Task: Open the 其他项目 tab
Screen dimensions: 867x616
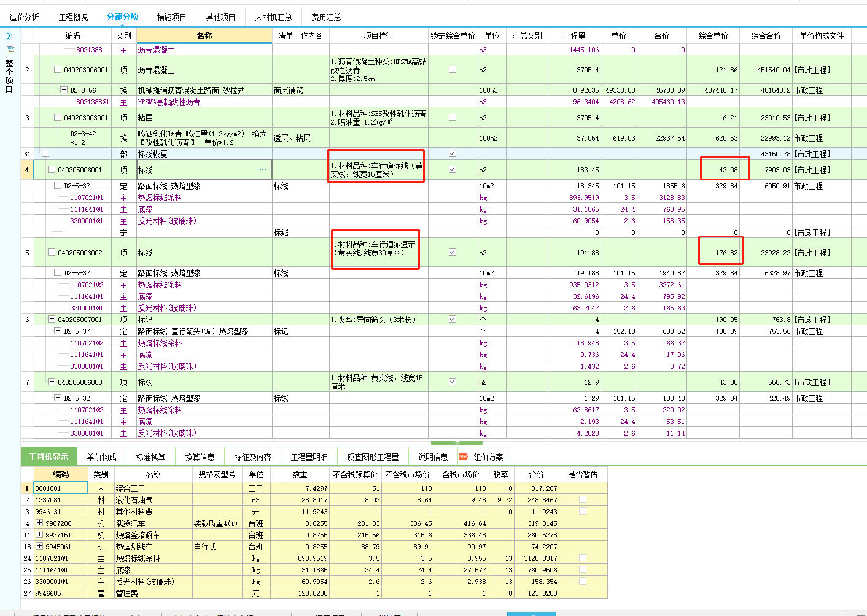Action: point(221,17)
